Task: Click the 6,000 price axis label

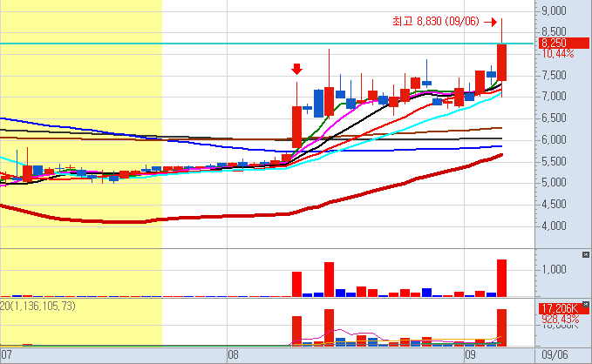Action: (554, 140)
